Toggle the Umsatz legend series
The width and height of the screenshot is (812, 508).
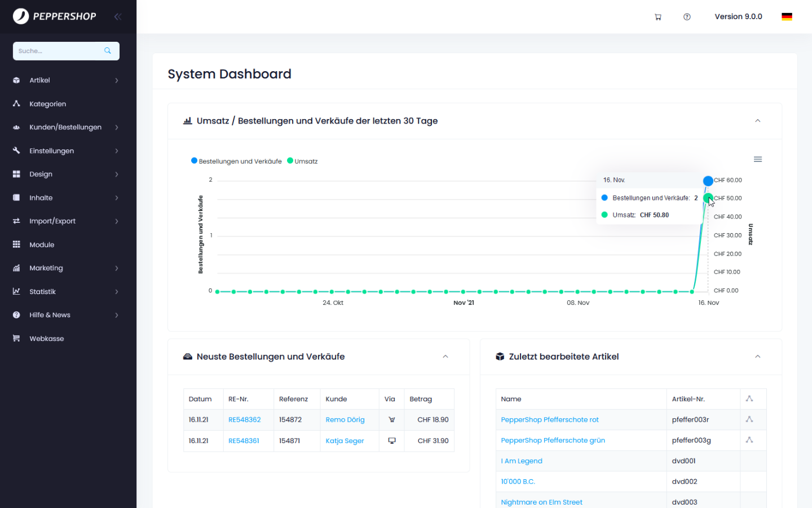pos(303,161)
